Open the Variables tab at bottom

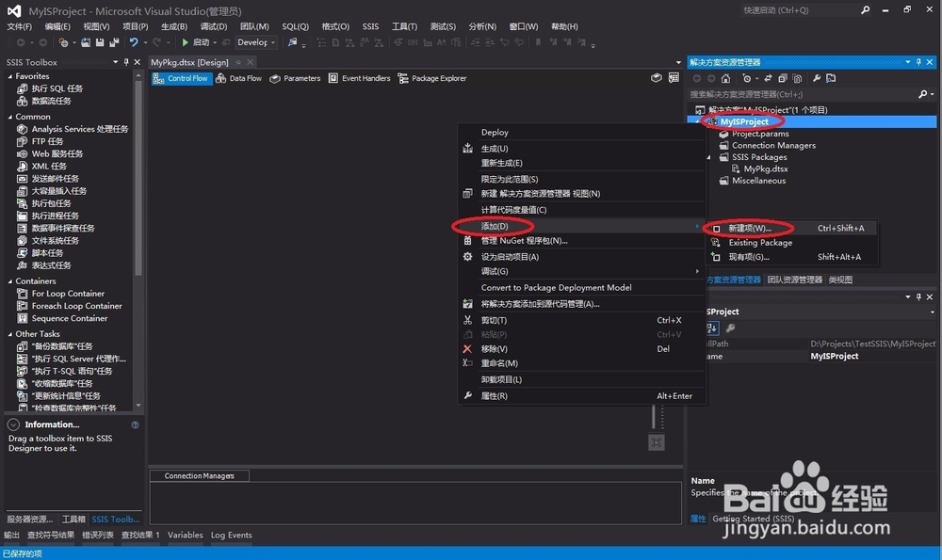pos(185,535)
